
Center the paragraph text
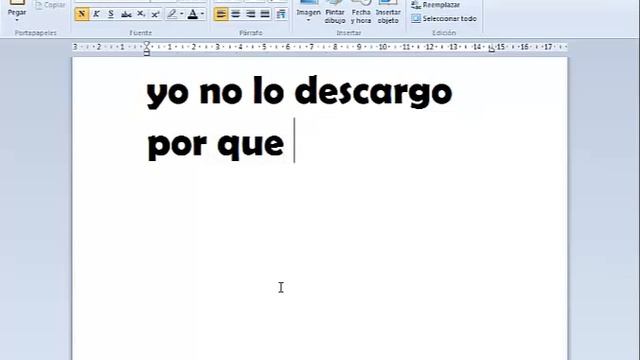coord(236,14)
